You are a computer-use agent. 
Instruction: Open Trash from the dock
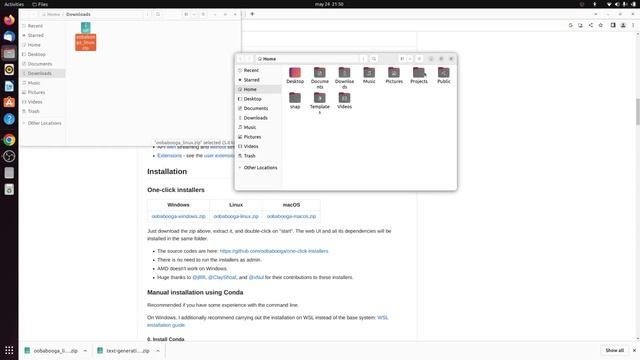9,189
